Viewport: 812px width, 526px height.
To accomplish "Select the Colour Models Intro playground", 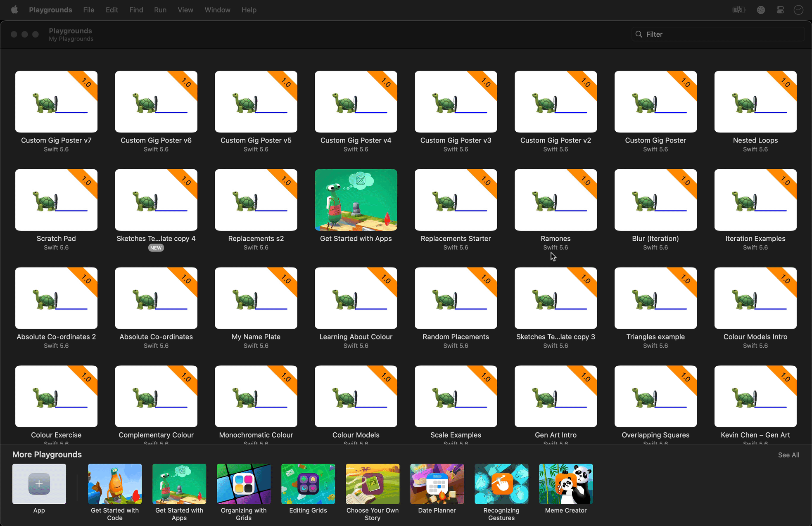I will coord(755,298).
